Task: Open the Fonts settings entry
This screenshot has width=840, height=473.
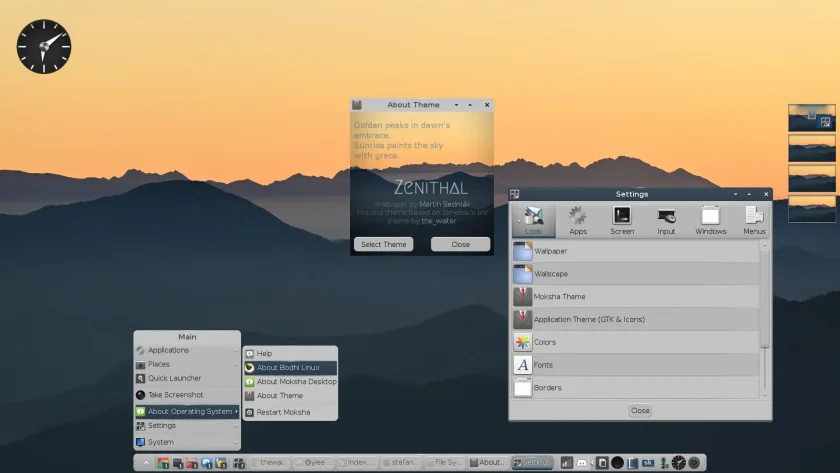Action: point(635,365)
